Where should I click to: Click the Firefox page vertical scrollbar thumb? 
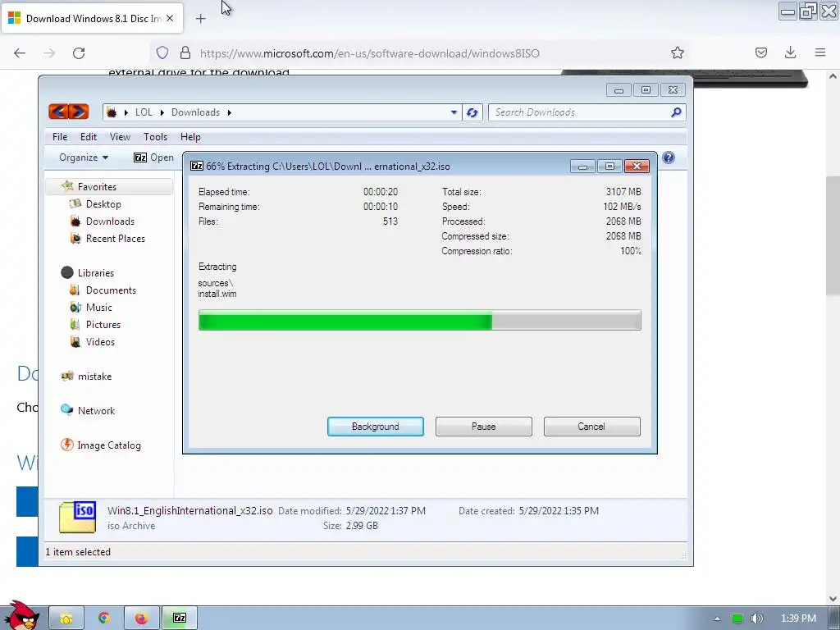pyautogui.click(x=833, y=235)
